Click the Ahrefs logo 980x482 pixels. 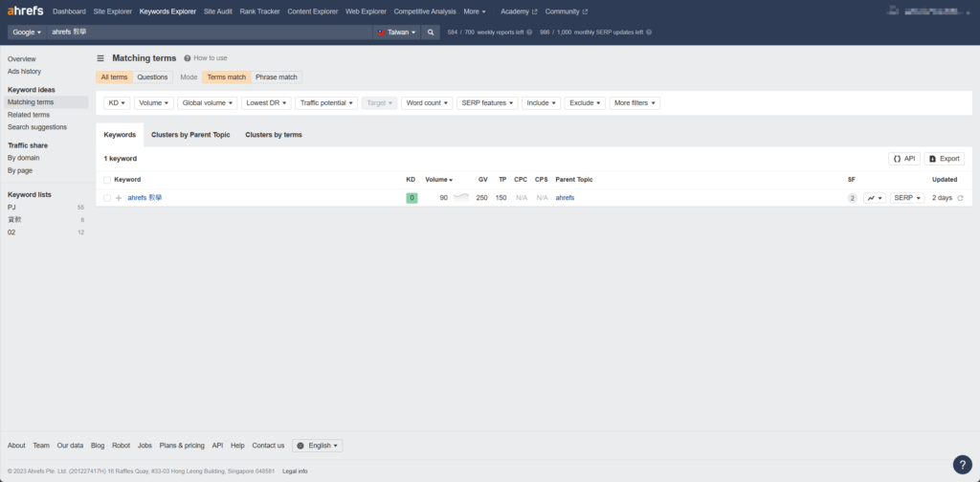[25, 11]
